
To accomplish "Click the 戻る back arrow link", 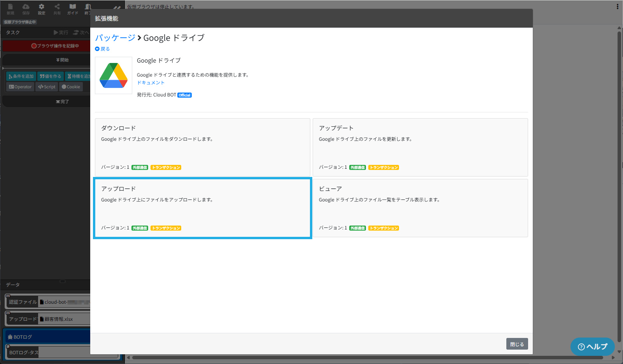I will [x=103, y=49].
